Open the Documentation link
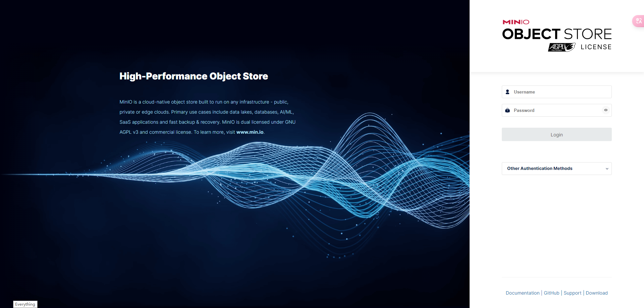The width and height of the screenshot is (644, 308). 523,293
